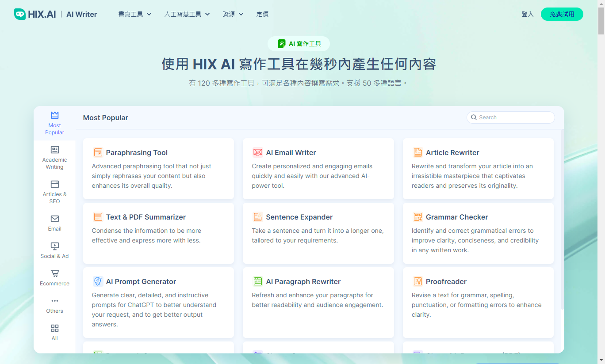
Task: Select the Most Popular crown icon
Action: tap(55, 115)
